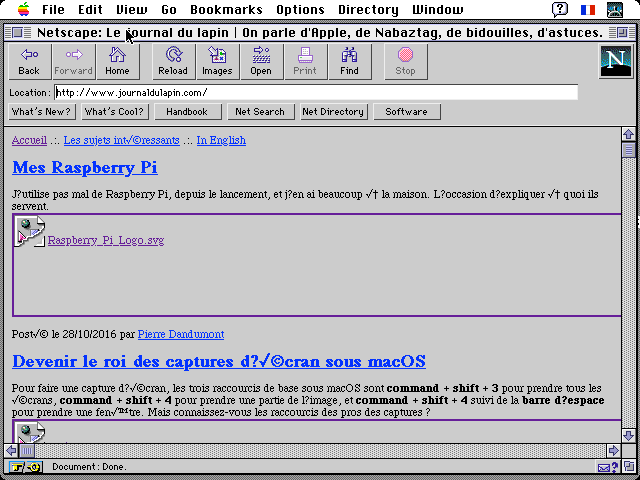This screenshot has width=640, height=480.
Task: Open the application switcher menu icon
Action: [x=615, y=10]
